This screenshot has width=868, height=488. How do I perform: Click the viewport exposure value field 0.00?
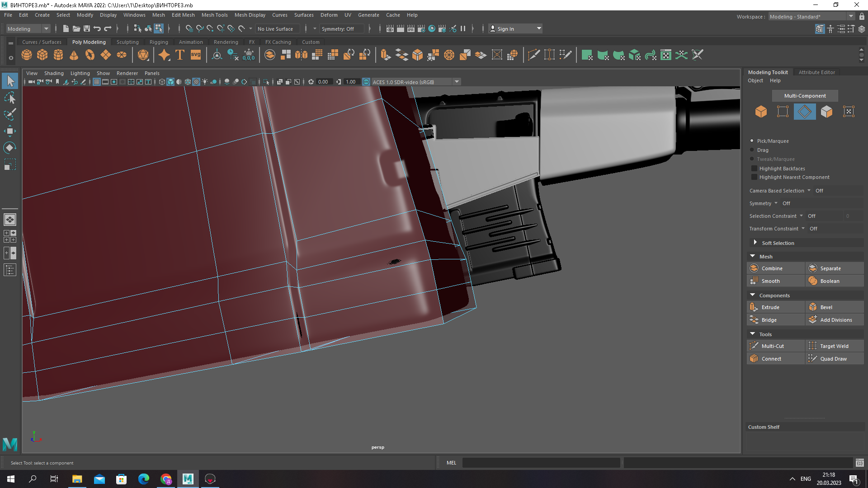pos(323,82)
